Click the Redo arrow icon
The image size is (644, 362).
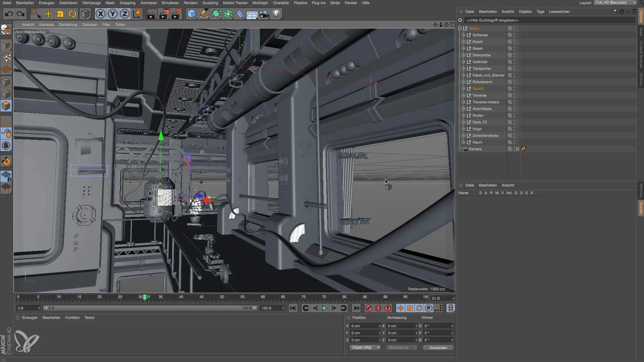pyautogui.click(x=21, y=14)
